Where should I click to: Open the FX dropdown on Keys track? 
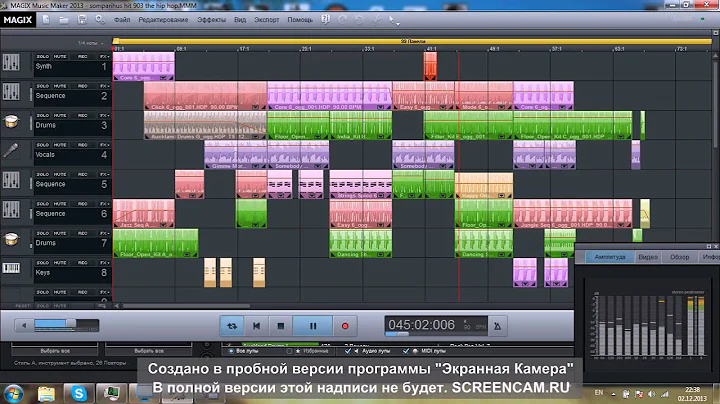(x=105, y=263)
